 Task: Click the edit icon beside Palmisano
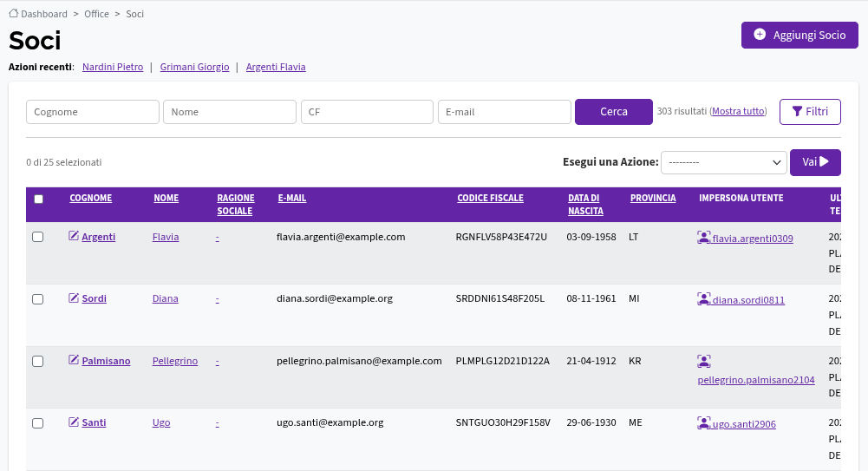74,360
